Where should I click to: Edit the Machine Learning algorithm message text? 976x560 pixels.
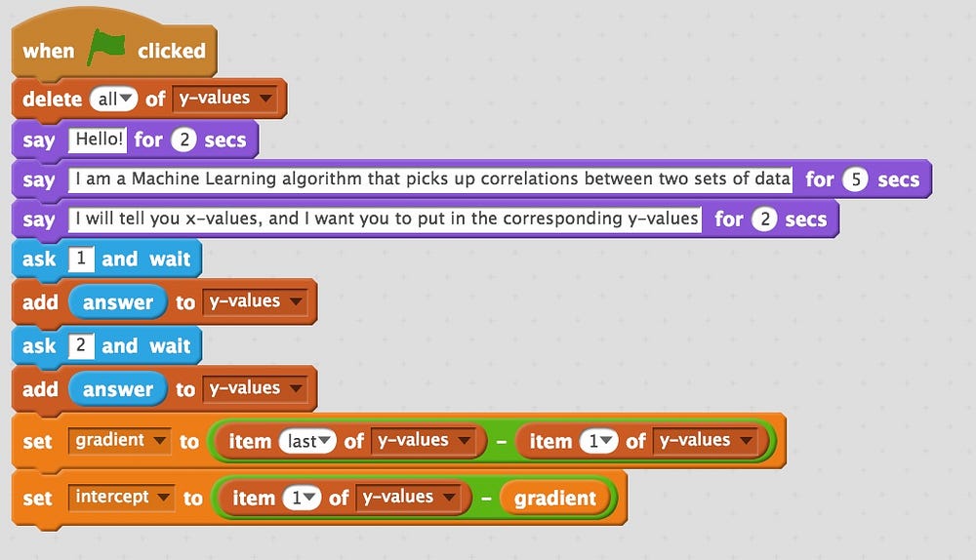coord(429,180)
